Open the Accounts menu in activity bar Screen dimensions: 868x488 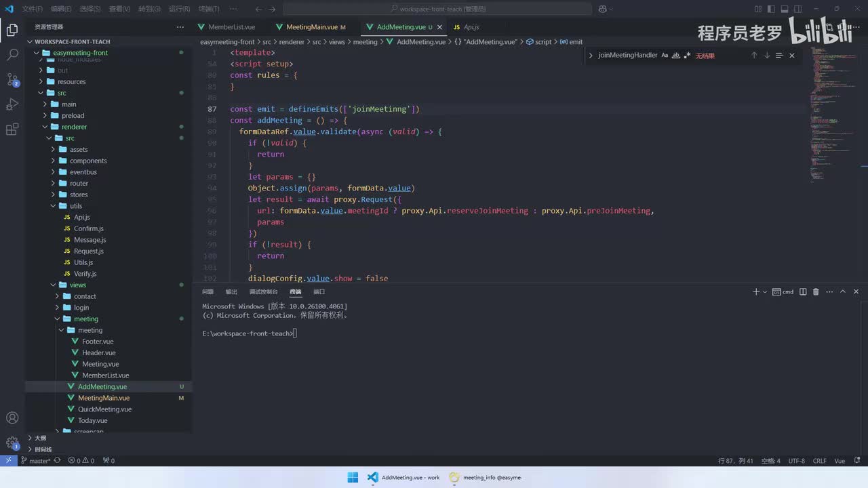pyautogui.click(x=12, y=418)
